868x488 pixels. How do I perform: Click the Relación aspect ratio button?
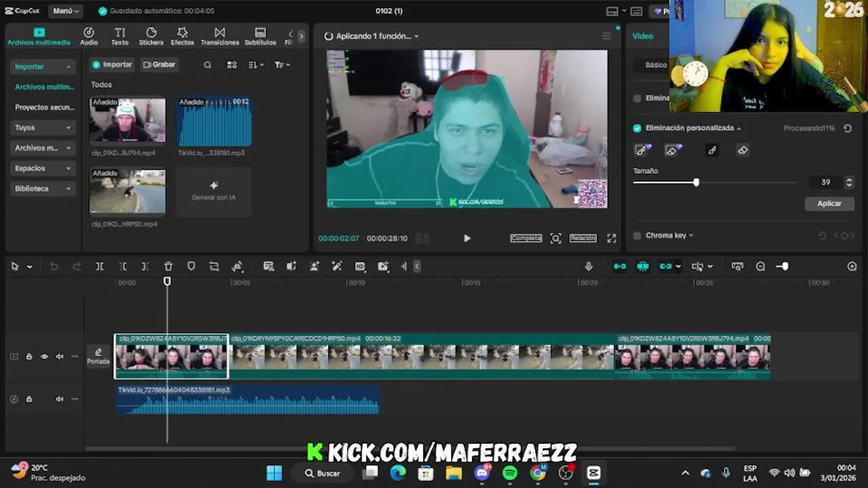tap(583, 238)
